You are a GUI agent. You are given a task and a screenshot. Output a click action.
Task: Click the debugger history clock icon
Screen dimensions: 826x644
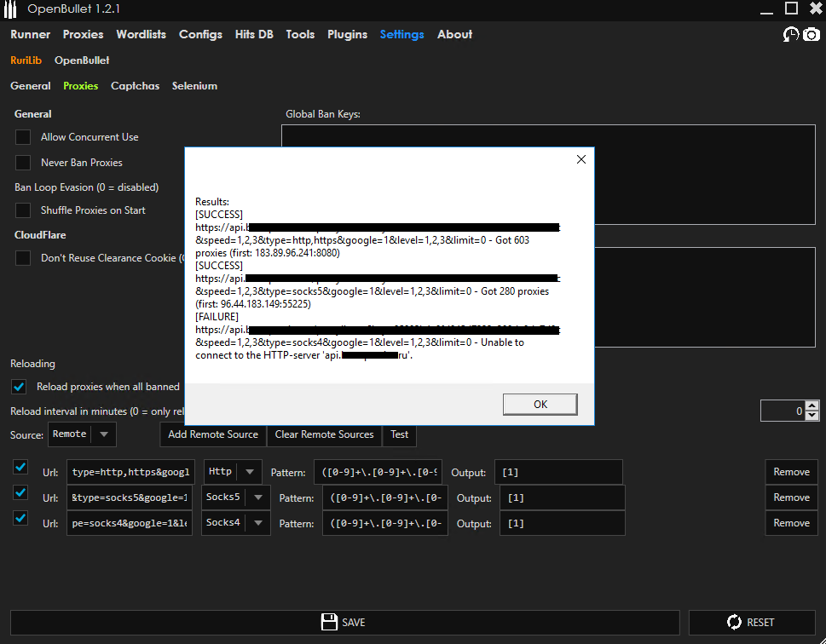[x=790, y=34]
